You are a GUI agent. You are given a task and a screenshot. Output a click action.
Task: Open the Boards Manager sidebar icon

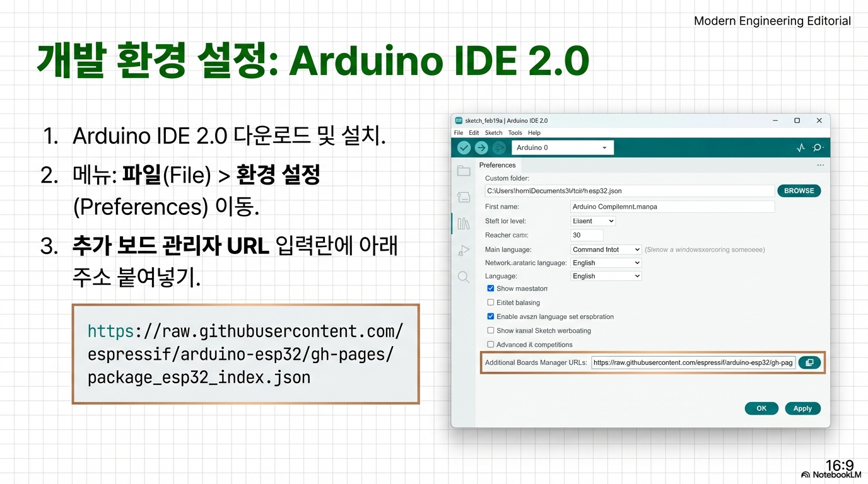(464, 197)
